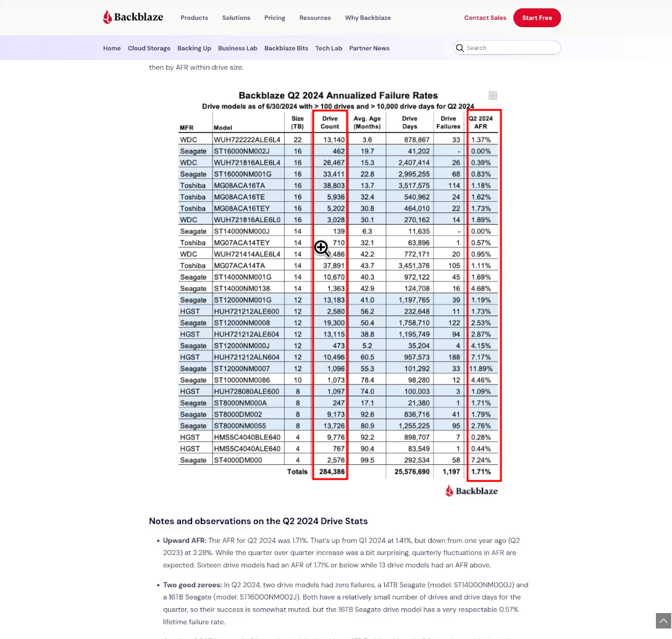Screen dimensions: 672x639
Task: Click the search magnifier icon
Action: pos(460,48)
